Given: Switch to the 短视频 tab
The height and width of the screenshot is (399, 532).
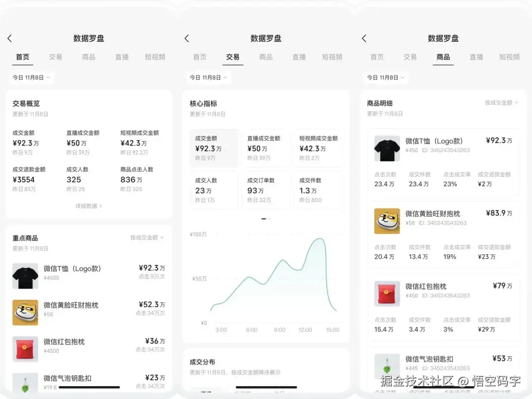Looking at the screenshot, I should (155, 57).
